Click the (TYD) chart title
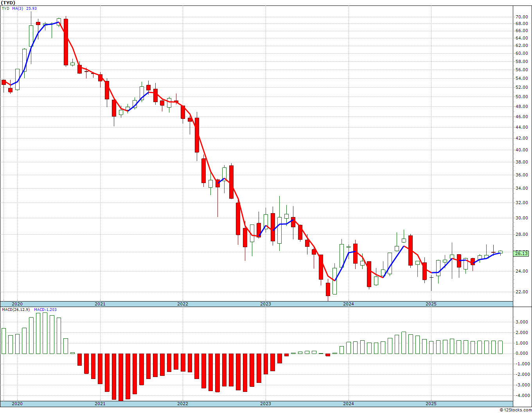Image resolution: width=532 pixels, height=413 pixels. [8, 3]
